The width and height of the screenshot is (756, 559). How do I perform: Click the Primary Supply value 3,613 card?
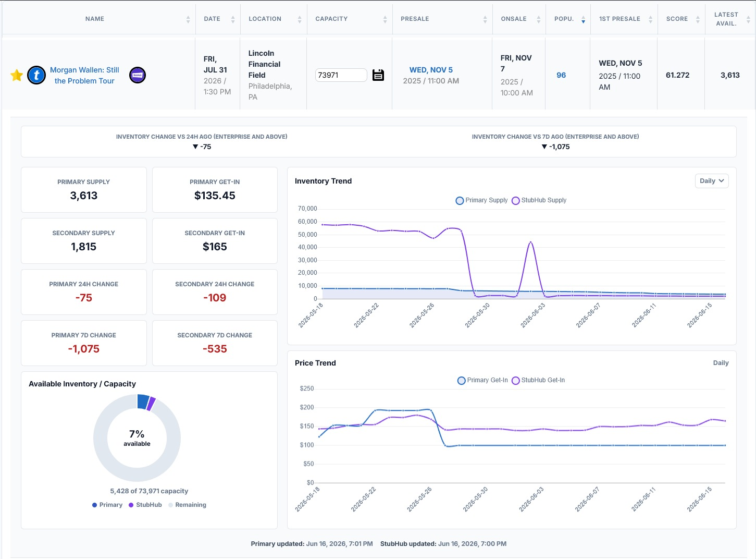[84, 190]
